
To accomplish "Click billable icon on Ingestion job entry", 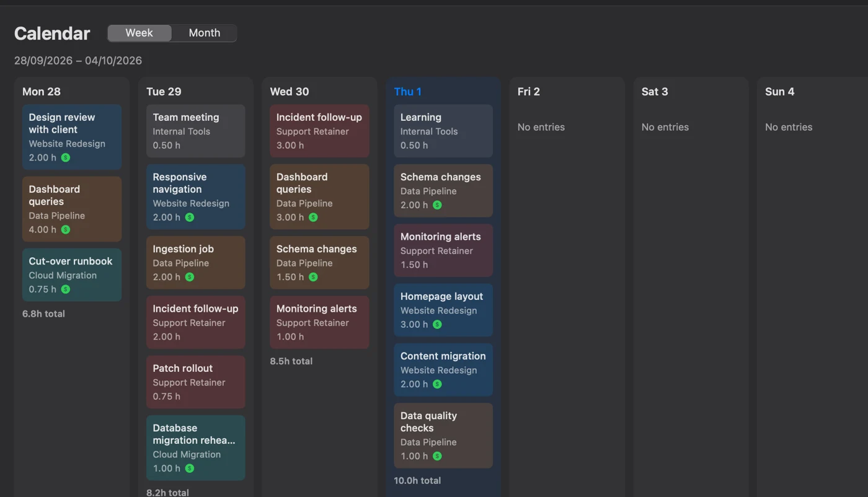I will [190, 276].
